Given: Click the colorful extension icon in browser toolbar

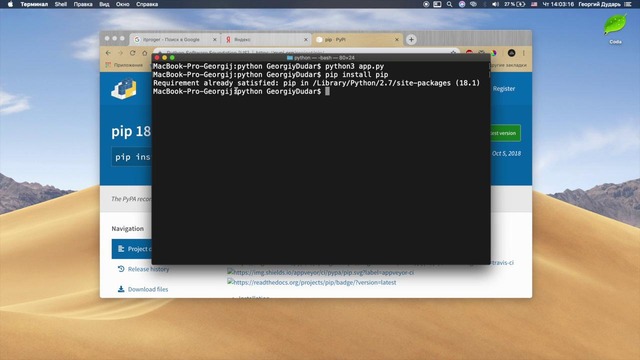Looking at the screenshot, I should point(494,53).
